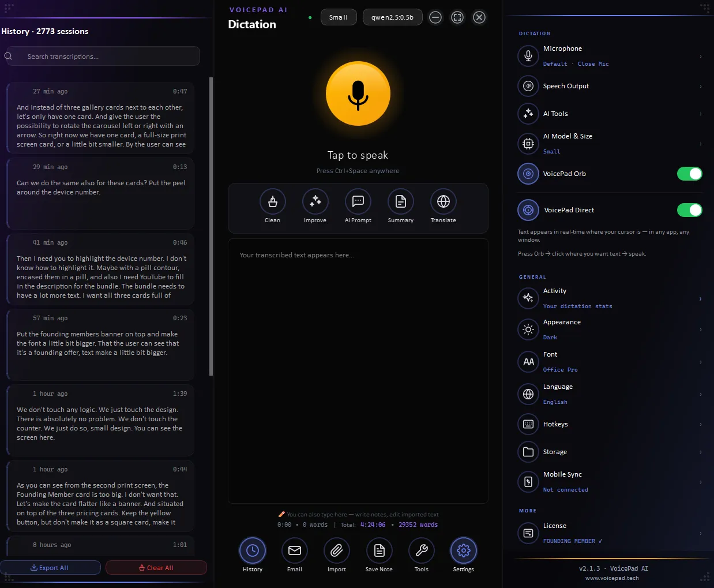This screenshot has width=714, height=588.
Task: Expand the Speech Output chevron
Action: (x=701, y=86)
